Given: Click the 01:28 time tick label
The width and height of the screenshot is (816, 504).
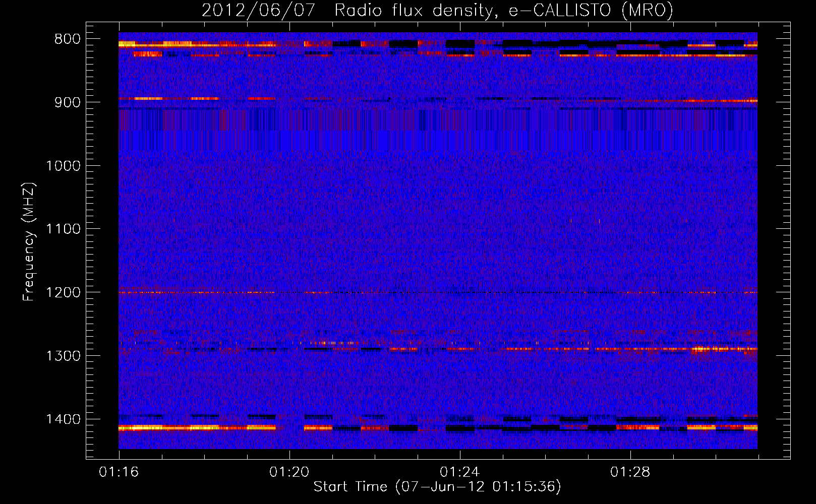Looking at the screenshot, I should pyautogui.click(x=630, y=472).
